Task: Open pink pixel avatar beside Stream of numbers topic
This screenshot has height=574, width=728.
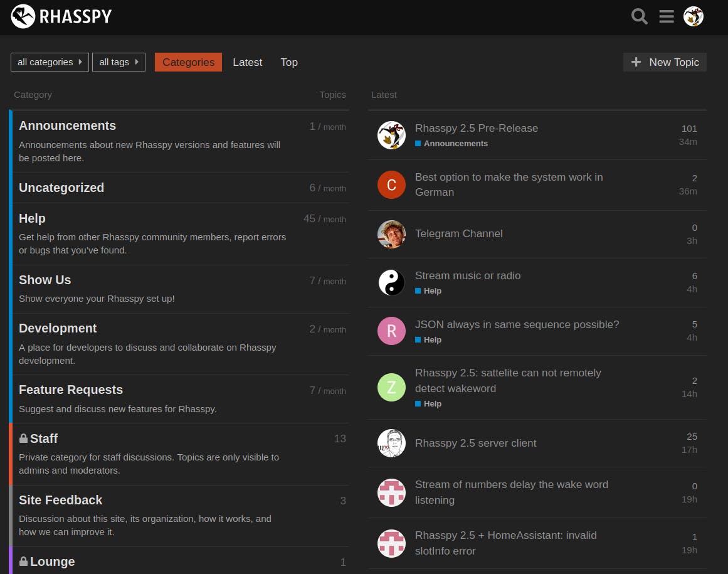Action: [391, 492]
